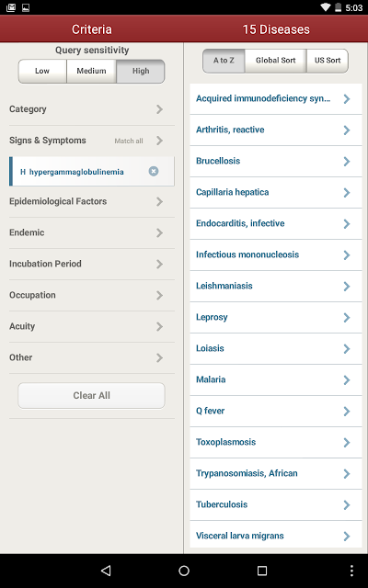Switch to the US Sort tab
368x588 pixels.
point(328,61)
